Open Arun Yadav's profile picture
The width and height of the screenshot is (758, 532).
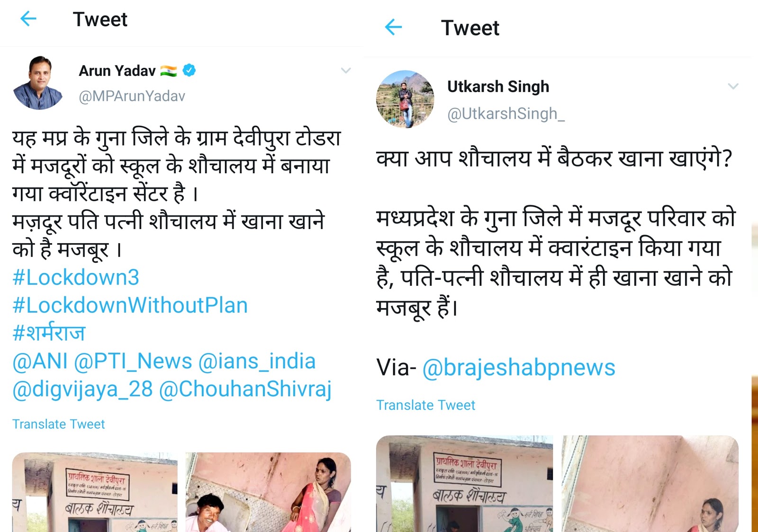(x=38, y=83)
